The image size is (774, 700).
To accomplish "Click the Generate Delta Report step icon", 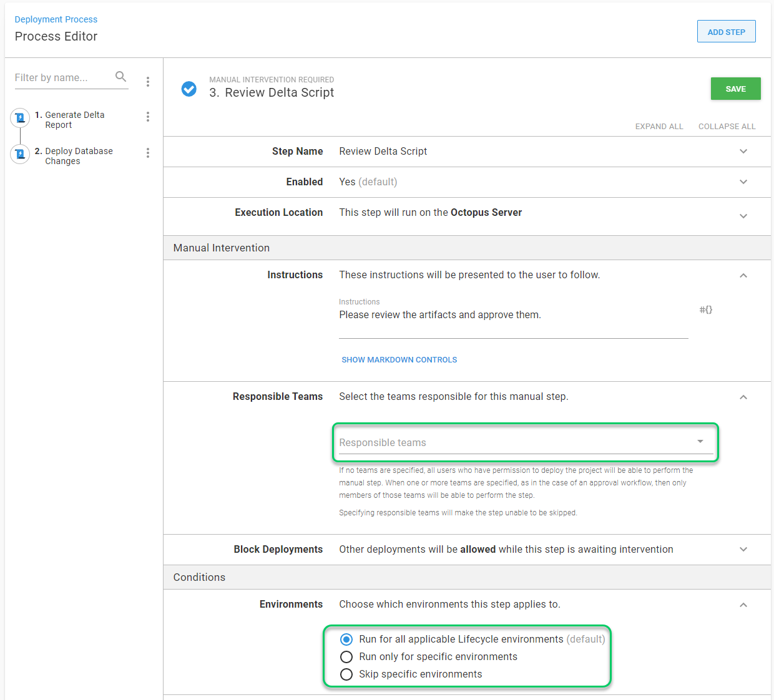I will coord(20,117).
